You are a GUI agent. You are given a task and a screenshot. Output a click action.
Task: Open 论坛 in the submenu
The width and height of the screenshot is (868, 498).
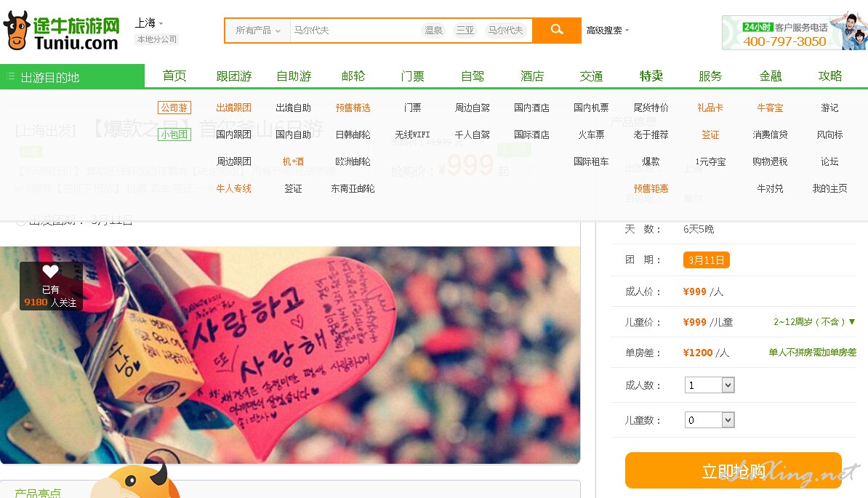click(829, 161)
